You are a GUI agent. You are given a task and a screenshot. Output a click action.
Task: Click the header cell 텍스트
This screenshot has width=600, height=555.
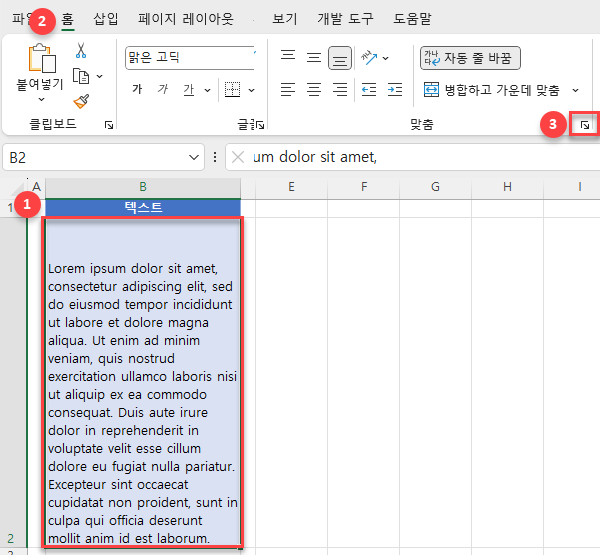click(143, 208)
